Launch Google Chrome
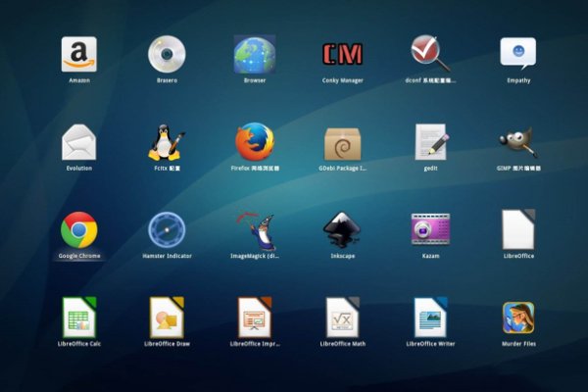This screenshot has width=588, height=392. point(79,229)
